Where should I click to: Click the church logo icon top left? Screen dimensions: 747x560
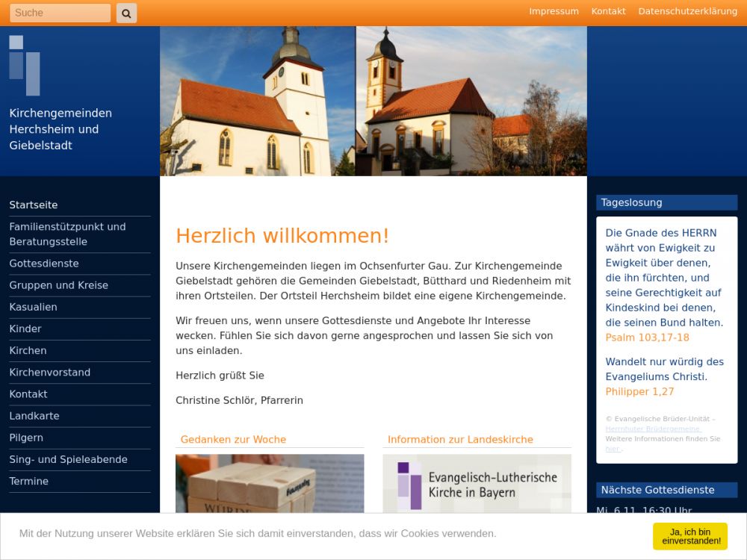point(25,66)
